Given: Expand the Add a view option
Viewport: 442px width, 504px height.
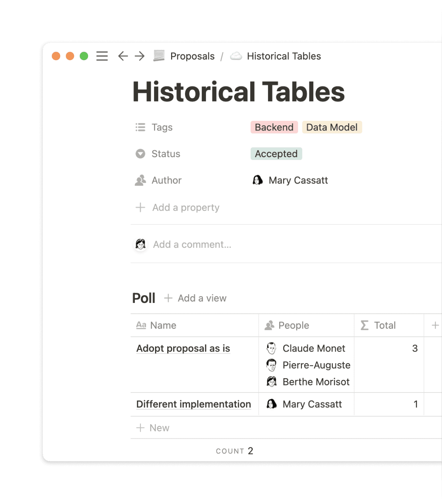Looking at the screenshot, I should point(195,298).
